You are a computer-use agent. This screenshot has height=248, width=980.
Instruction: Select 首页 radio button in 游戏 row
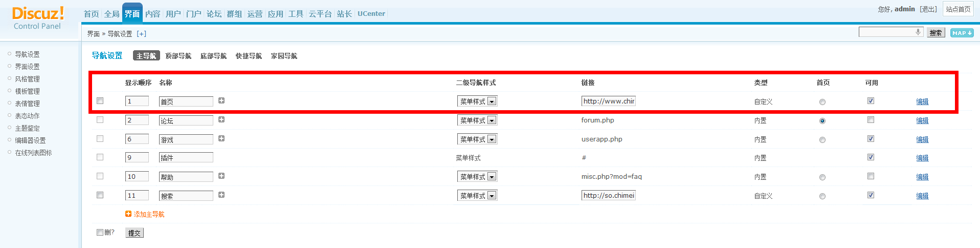pyautogui.click(x=822, y=140)
